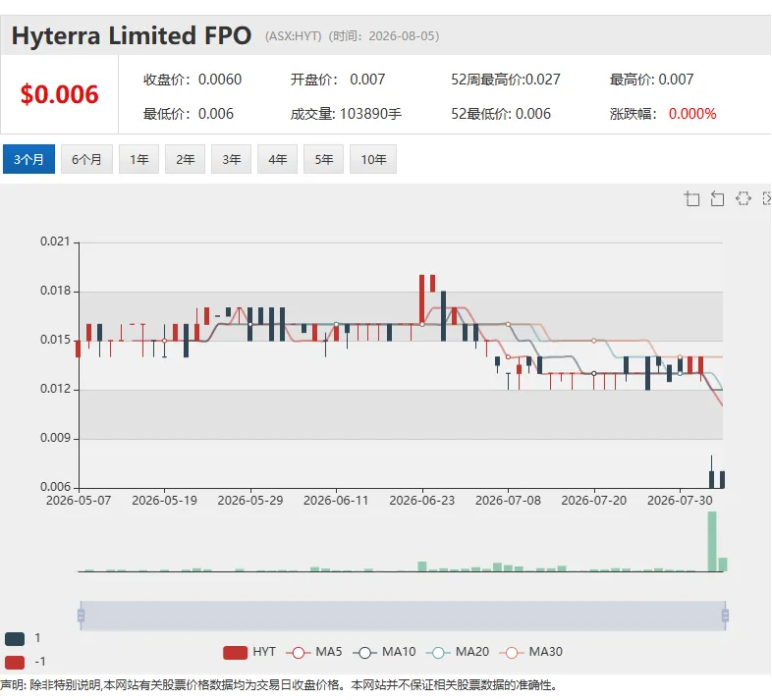Click the tallest volume bar near 07-30
This screenshot has height=700, width=772.
[712, 542]
